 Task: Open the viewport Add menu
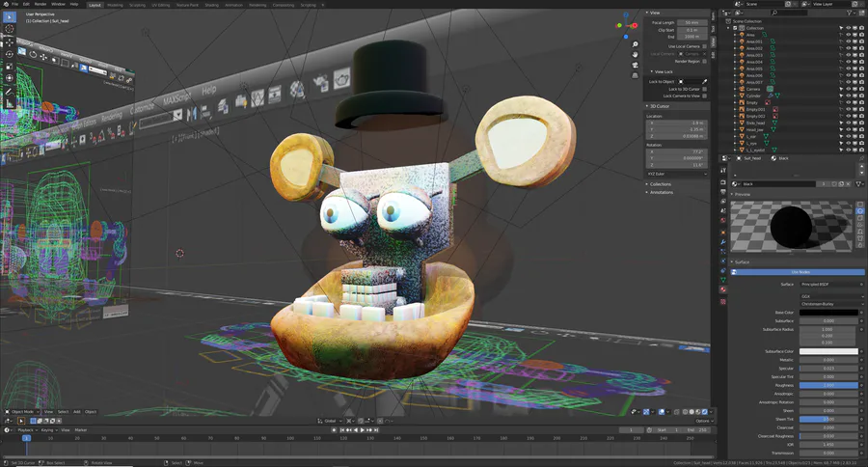click(77, 412)
